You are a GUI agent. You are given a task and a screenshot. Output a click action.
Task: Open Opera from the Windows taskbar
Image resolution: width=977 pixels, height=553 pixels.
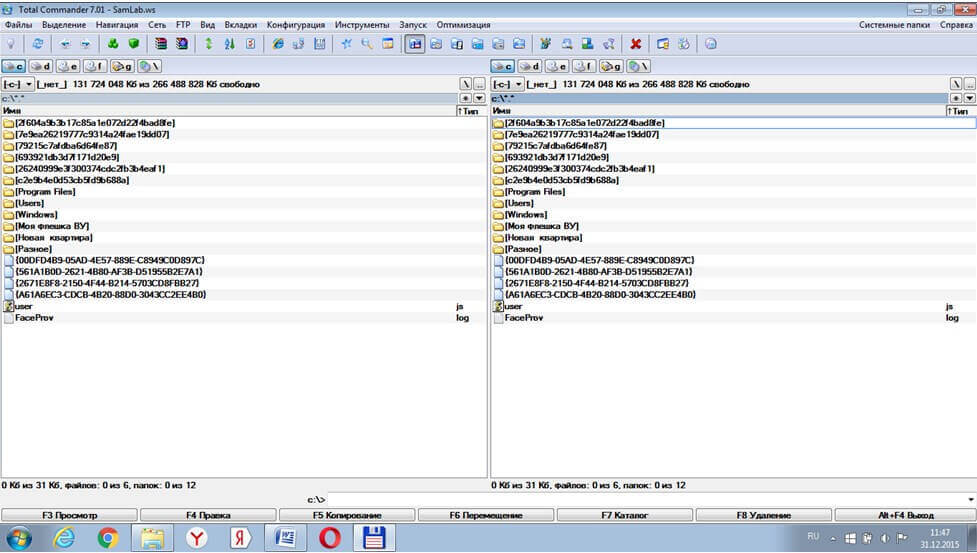coord(330,538)
